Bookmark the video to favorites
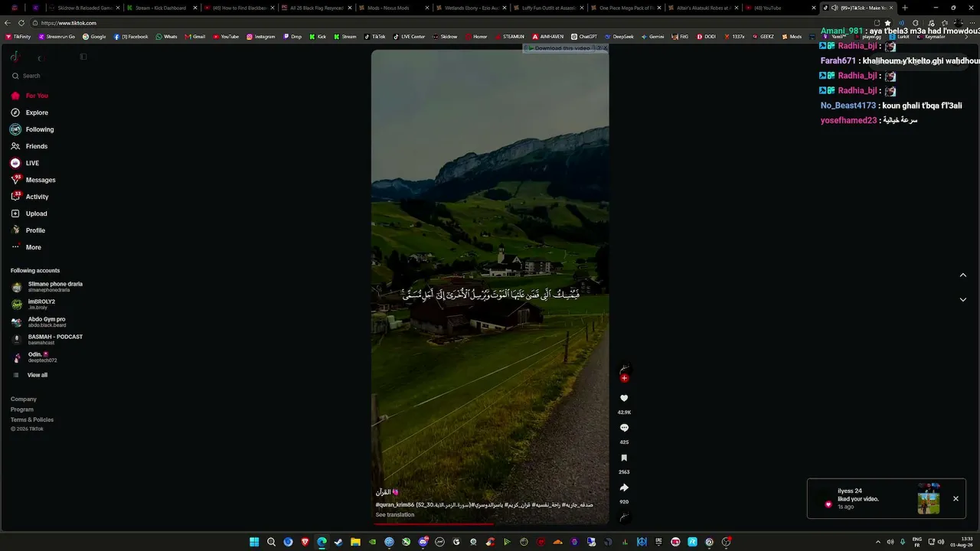This screenshot has width=980, height=551. 624,458
